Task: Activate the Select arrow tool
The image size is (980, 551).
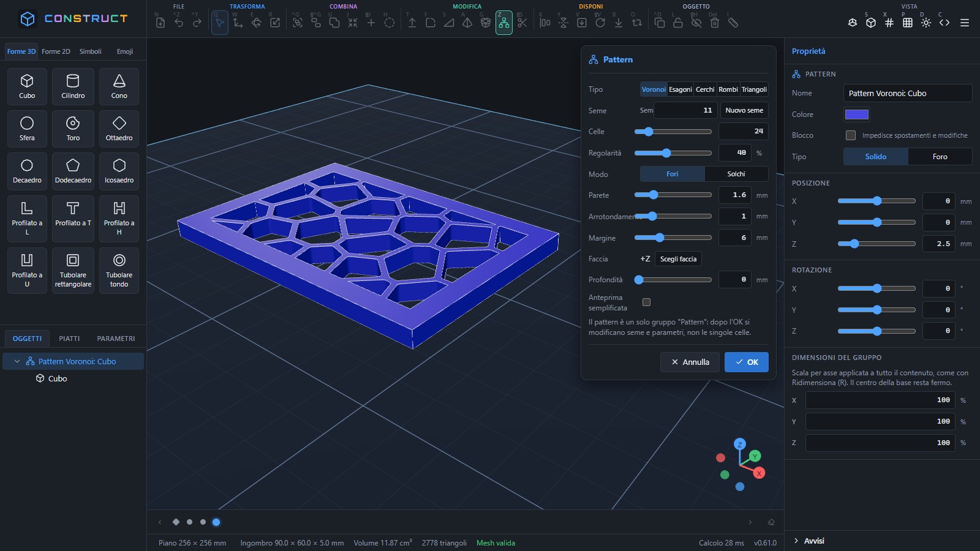Action: [220, 23]
